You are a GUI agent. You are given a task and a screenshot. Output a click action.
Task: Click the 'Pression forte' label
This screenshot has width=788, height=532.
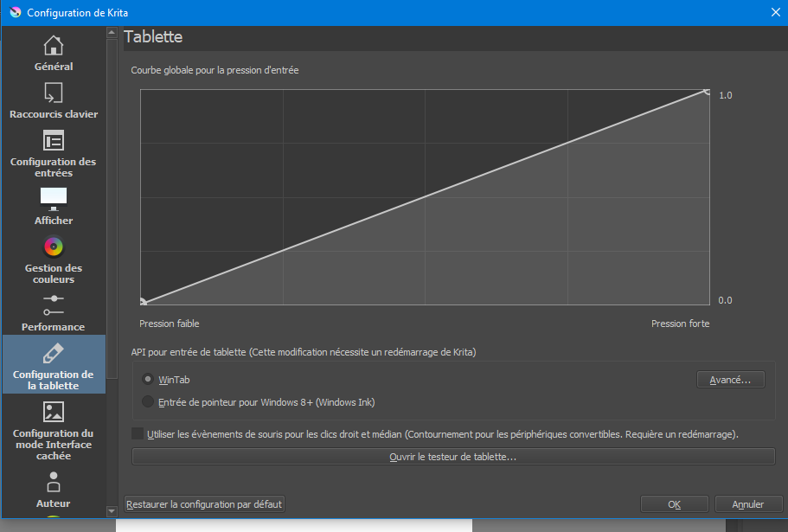coord(681,324)
